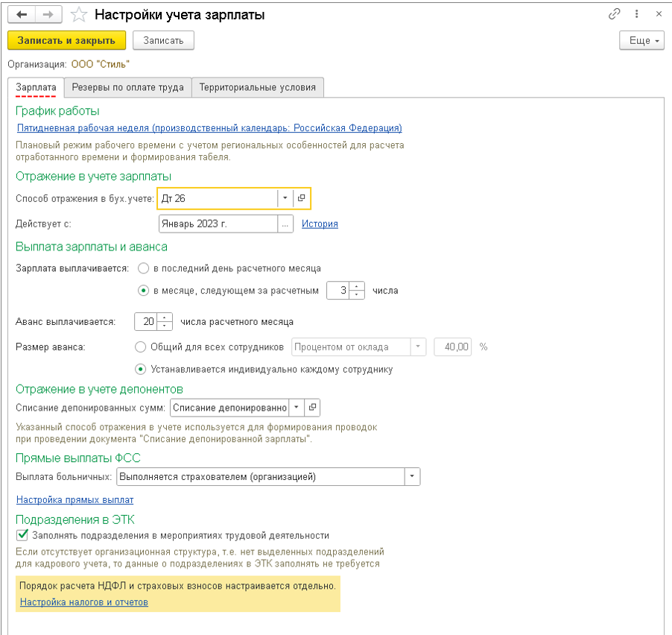This screenshot has width=672, height=635.
Task: Open the 'Настройка налогов и отчетов' link
Action: [x=83, y=601]
